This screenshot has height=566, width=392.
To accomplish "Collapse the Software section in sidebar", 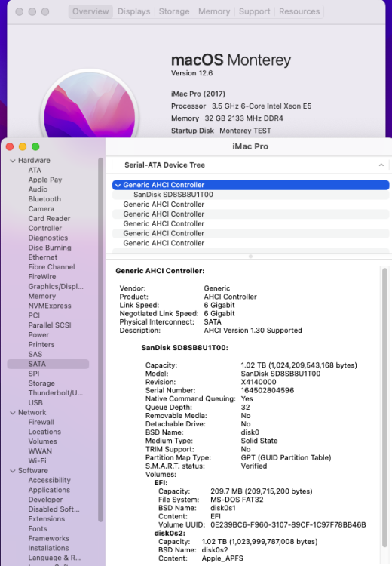I will (x=13, y=471).
